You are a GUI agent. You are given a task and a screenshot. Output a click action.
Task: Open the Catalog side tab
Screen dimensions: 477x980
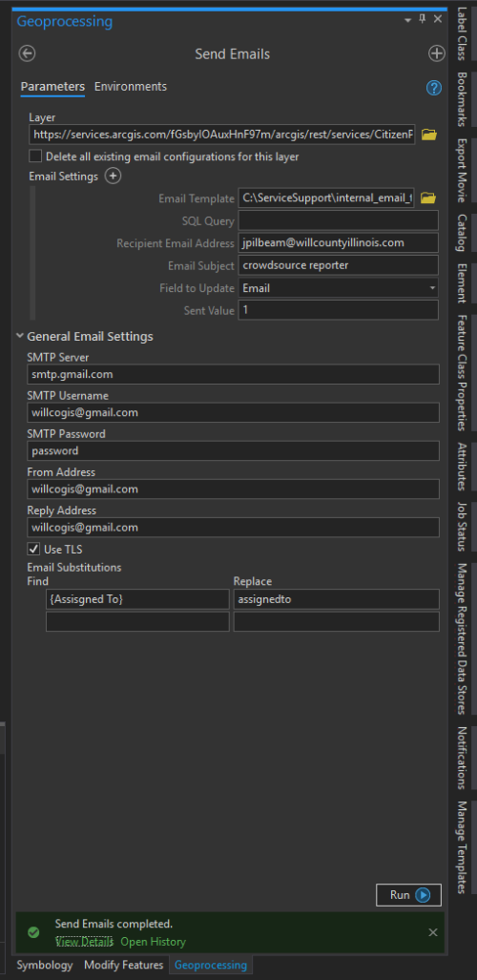[x=462, y=233]
